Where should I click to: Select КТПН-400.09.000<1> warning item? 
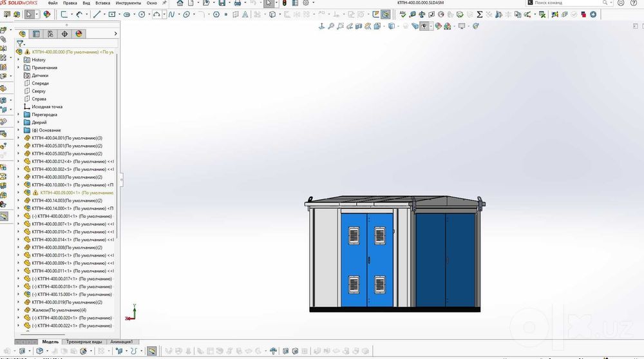77,193
